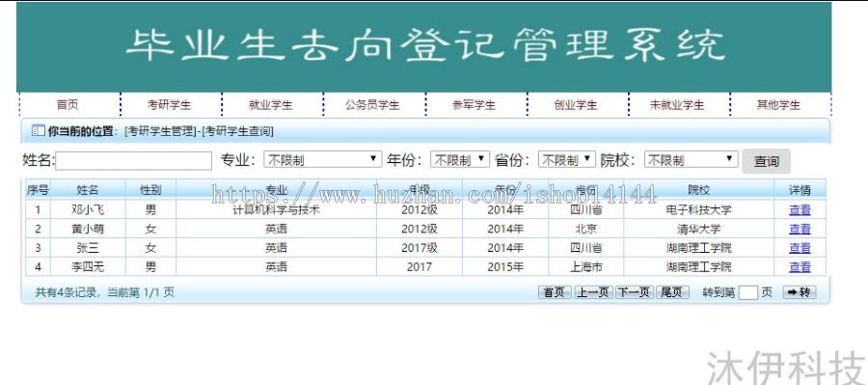This screenshot has height=385, width=868.
Task: Expand the 省份 dropdown
Action: (567, 160)
